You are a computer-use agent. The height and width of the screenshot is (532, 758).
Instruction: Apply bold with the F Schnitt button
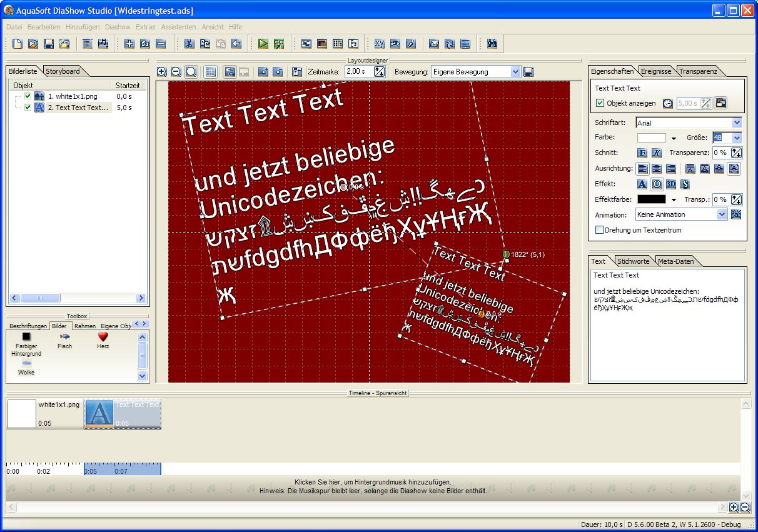point(642,153)
